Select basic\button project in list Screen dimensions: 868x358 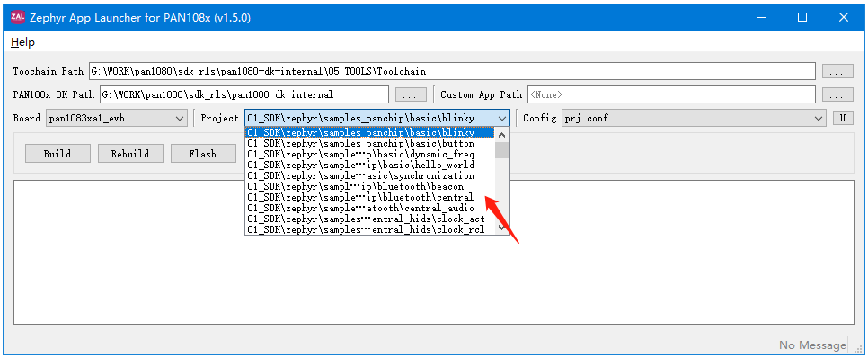click(x=370, y=144)
